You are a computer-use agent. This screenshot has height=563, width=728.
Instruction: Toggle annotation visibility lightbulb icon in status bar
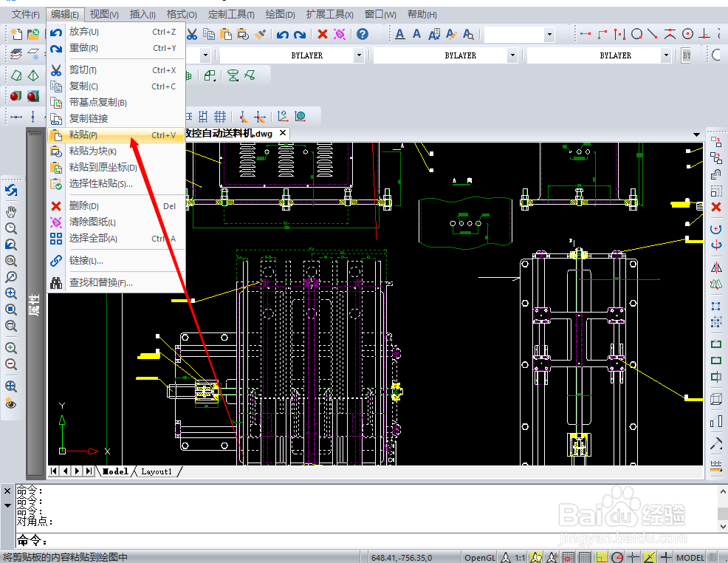[x=536, y=557]
